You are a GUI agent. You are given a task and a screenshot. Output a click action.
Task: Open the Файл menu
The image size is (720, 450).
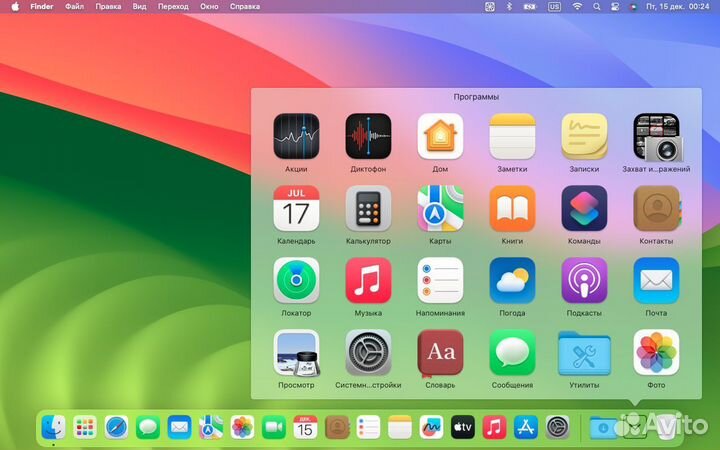[74, 6]
